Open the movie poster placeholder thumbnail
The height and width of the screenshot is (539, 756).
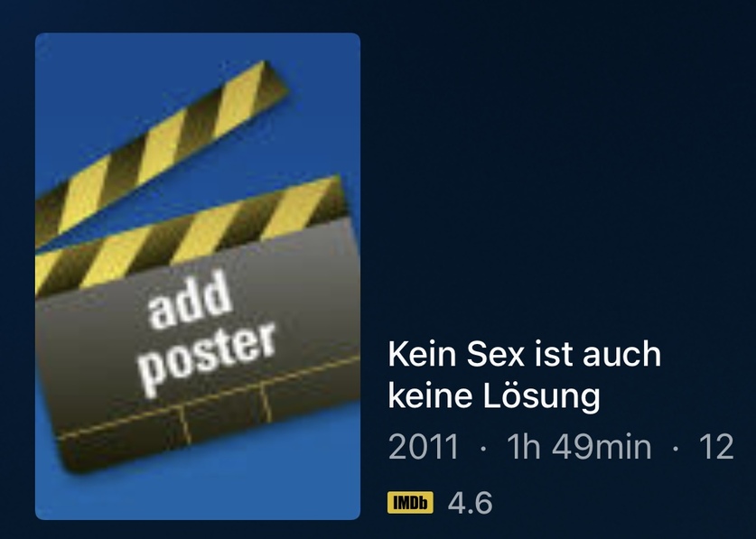198,276
